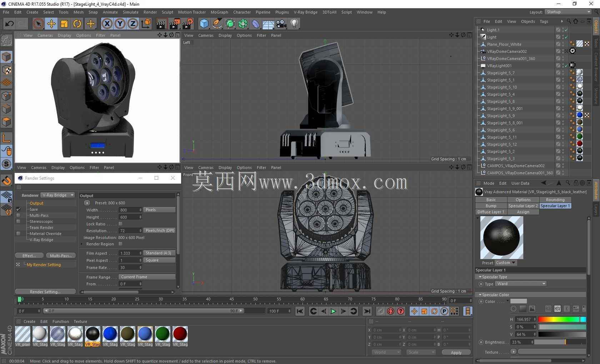Add a Light object

(294, 24)
